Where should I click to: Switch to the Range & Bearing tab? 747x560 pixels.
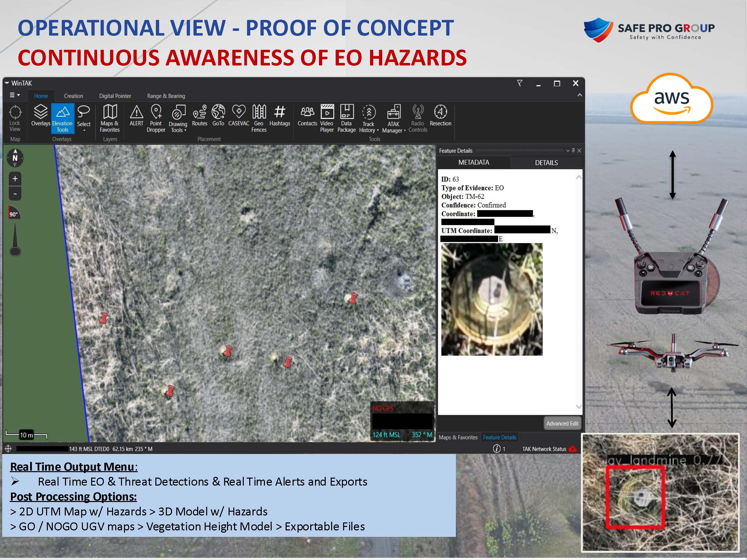pyautogui.click(x=166, y=96)
